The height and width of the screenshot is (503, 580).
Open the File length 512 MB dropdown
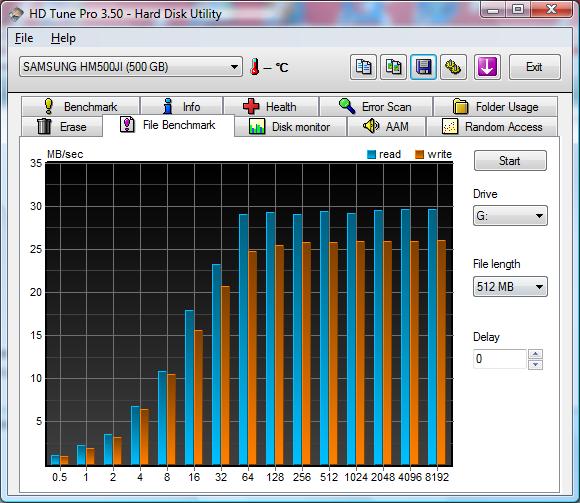coord(510,287)
